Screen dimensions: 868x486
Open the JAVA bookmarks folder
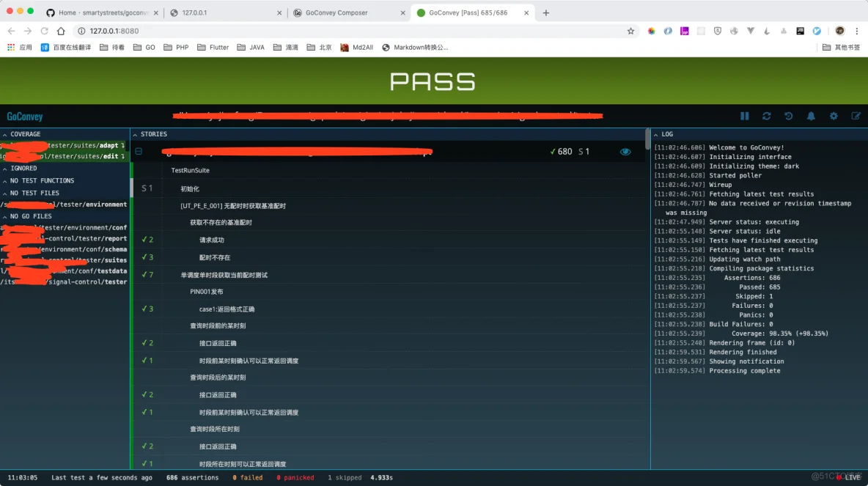(x=251, y=48)
